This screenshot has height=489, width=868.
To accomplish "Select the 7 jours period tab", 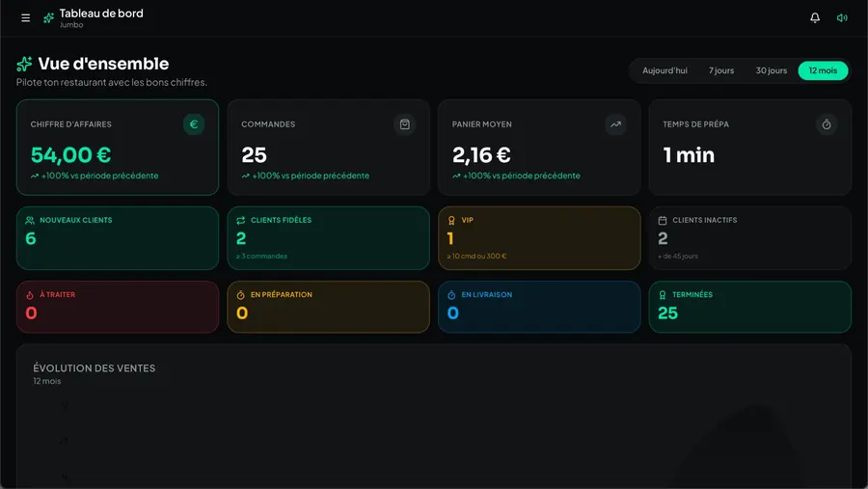I will 721,70.
